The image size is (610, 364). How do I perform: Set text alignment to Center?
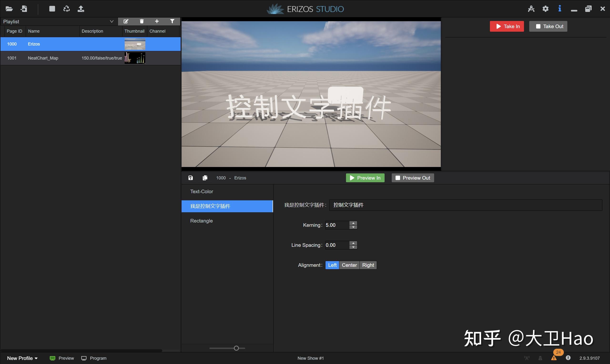click(x=349, y=265)
